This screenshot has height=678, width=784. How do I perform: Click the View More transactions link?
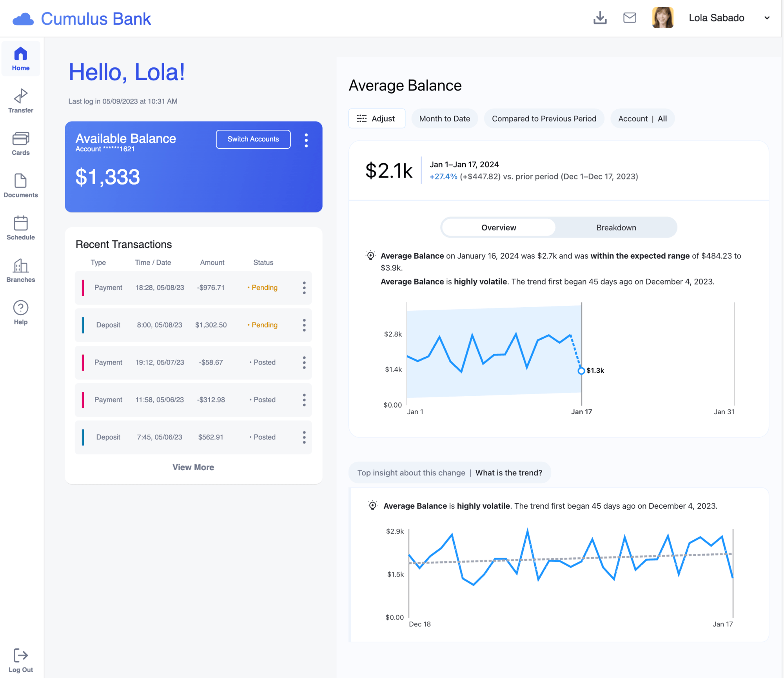point(193,467)
